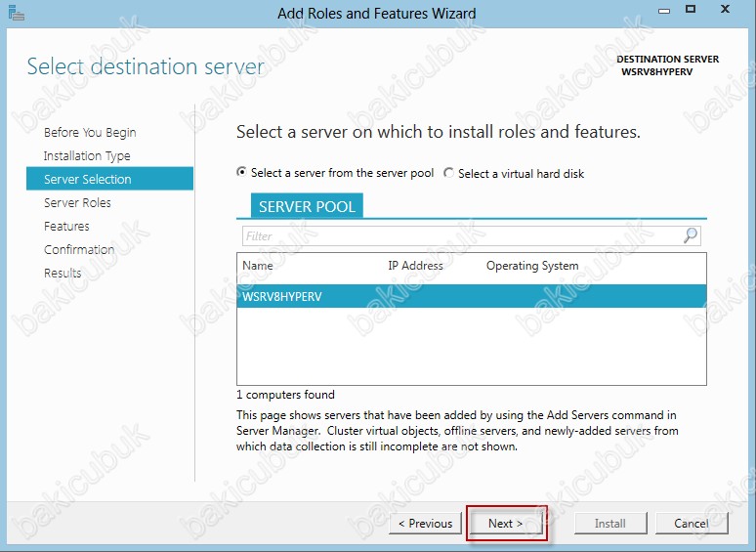Cancel the wizard
The height and width of the screenshot is (552, 756).
click(x=692, y=524)
